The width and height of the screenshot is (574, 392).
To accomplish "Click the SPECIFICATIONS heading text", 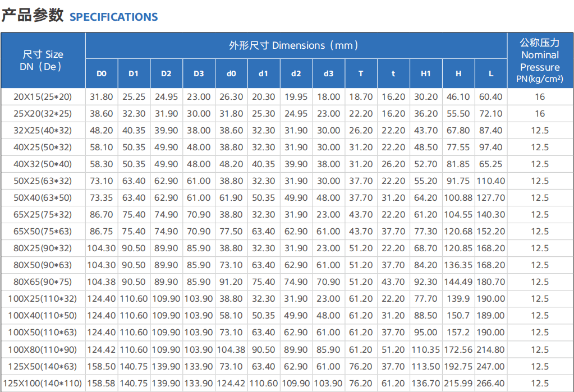I will [113, 17].
